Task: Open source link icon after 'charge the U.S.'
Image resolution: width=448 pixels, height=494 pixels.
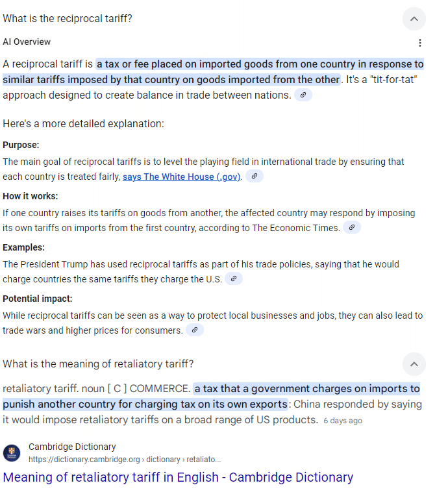Action: (234, 279)
